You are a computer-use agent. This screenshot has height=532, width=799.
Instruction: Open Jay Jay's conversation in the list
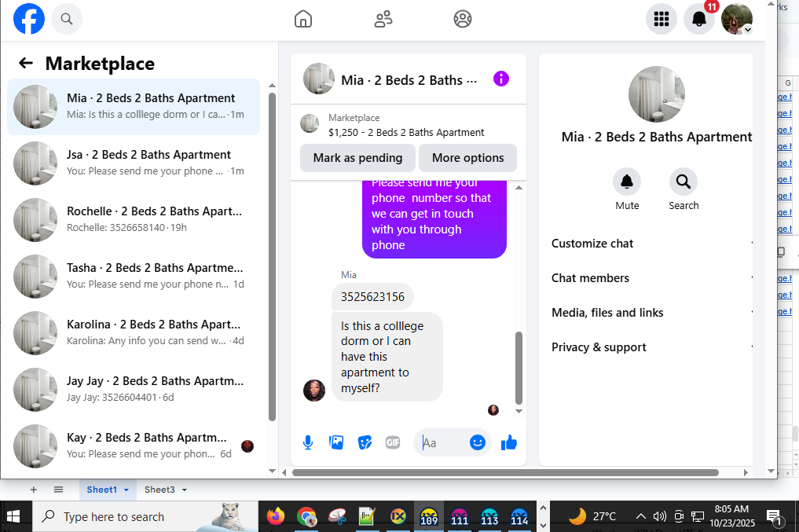(x=134, y=390)
